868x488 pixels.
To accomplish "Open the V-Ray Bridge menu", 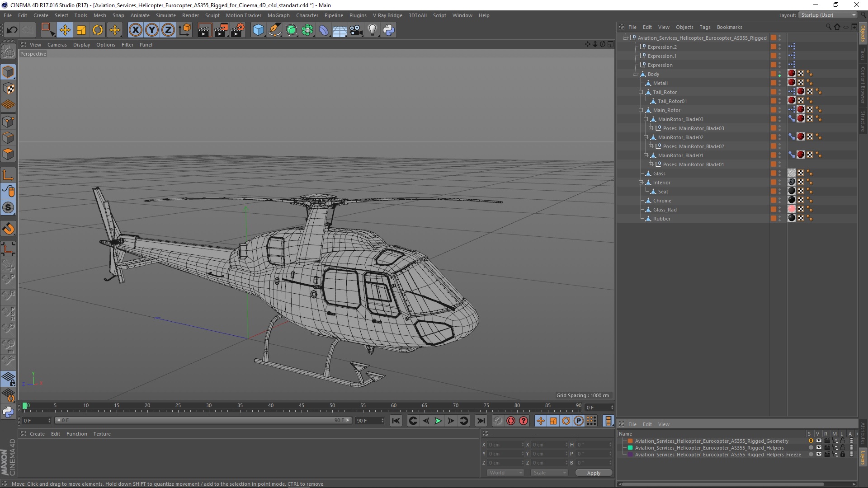I will (387, 15).
